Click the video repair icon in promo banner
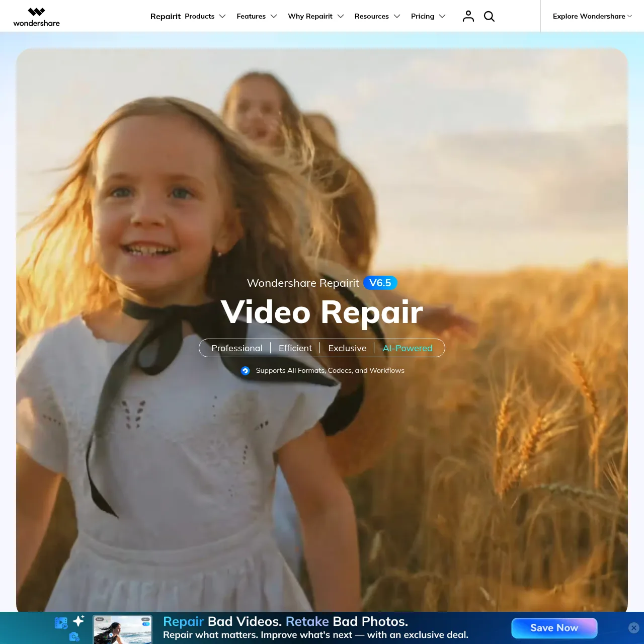644x644 pixels. click(61, 623)
